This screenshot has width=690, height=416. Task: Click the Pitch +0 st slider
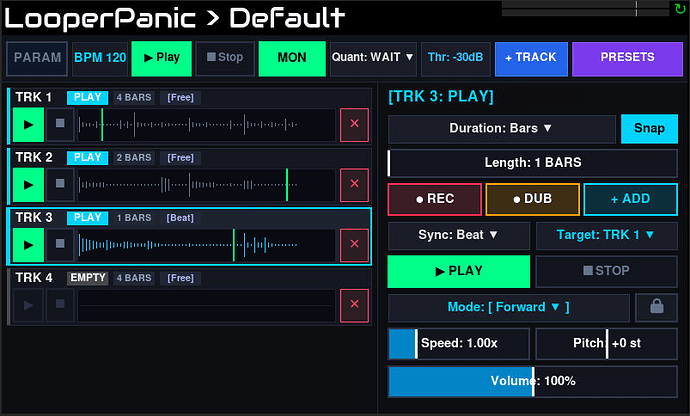606,343
